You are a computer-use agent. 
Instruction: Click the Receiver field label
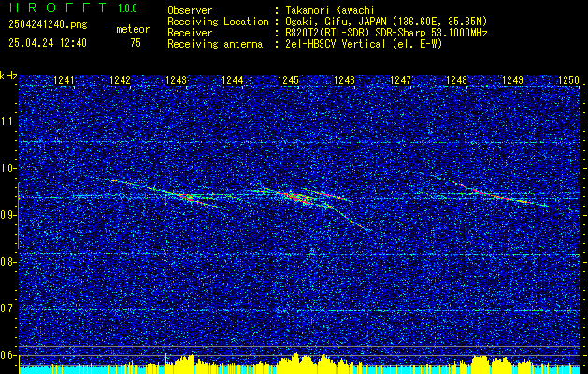(x=190, y=33)
